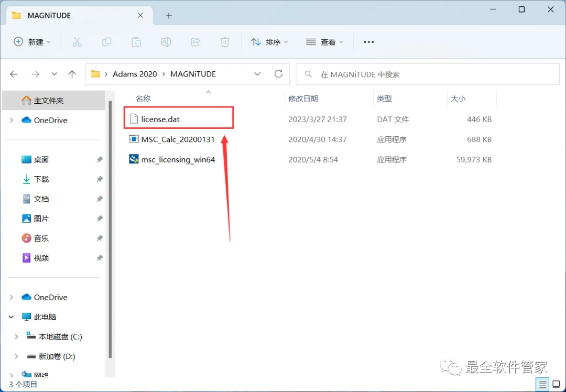Expand the first OneDrive tree node
Viewport: 566px width, 392px height.
12,120
